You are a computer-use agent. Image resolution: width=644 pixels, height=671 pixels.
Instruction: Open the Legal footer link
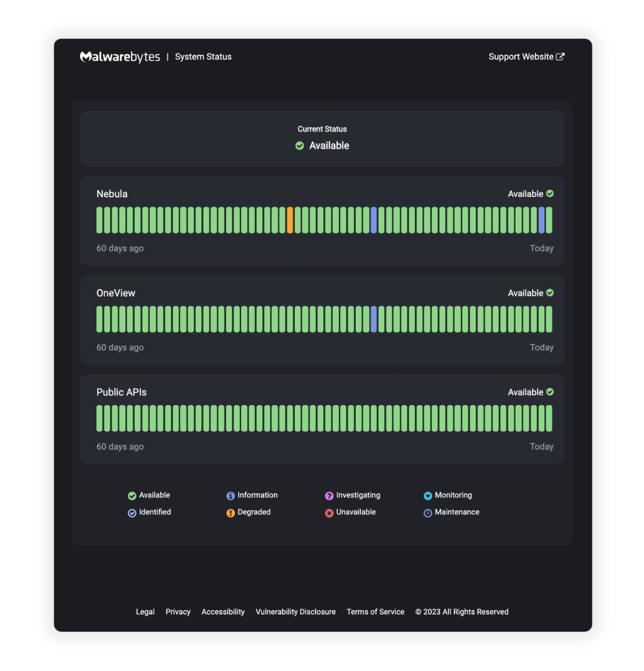tap(145, 612)
